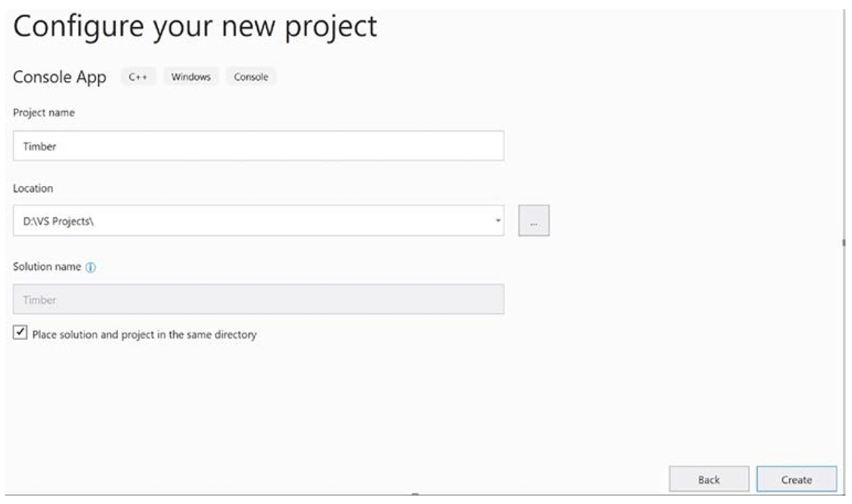The height and width of the screenshot is (504, 852).
Task: Select the Windows tag
Action: click(191, 77)
